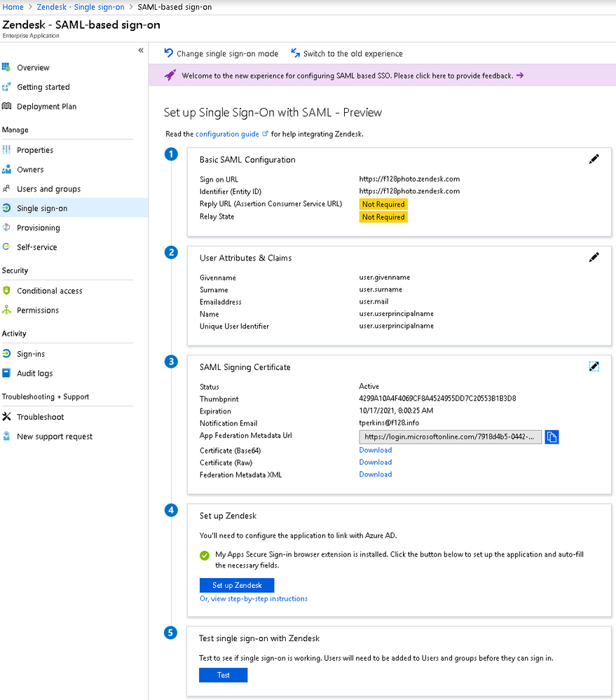
Task: Click the feedback arrow in the purple banner
Action: tap(520, 76)
